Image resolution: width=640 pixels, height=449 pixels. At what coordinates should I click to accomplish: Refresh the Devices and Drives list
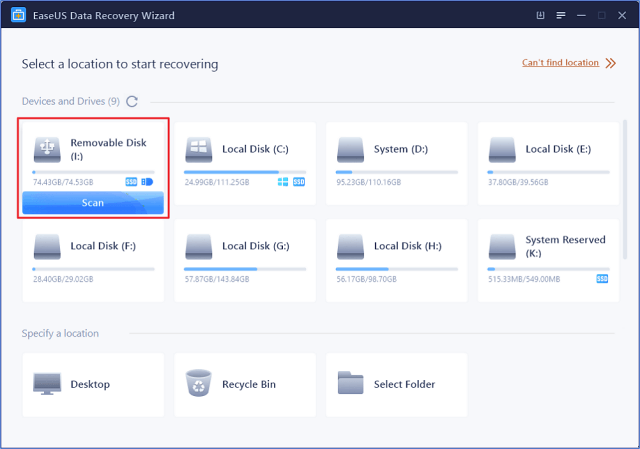click(132, 101)
